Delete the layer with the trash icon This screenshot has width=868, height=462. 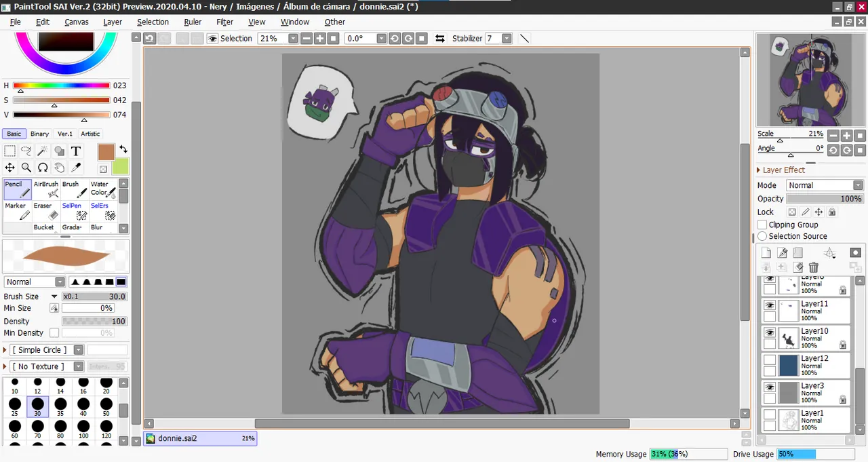click(x=814, y=267)
